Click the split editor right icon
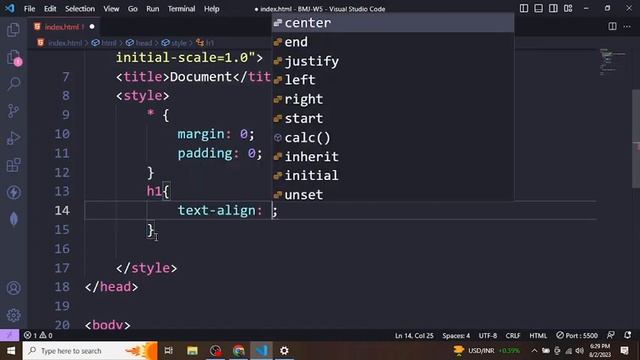Viewport: 640px width, 360px height. (x=612, y=27)
